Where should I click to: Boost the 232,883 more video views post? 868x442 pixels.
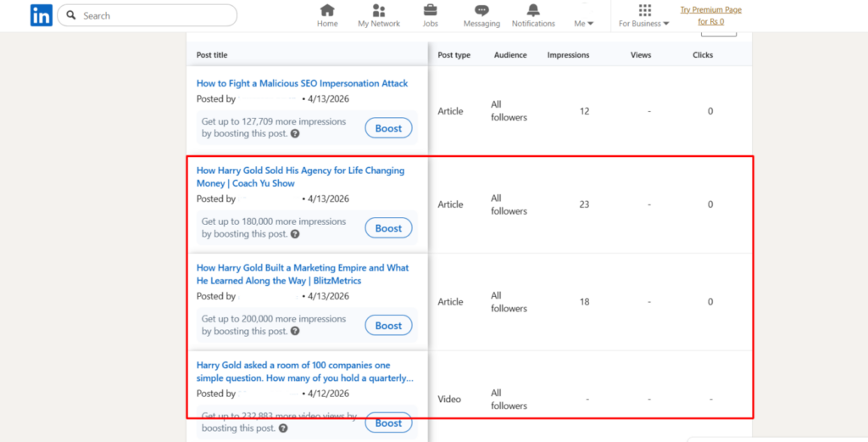(388, 422)
